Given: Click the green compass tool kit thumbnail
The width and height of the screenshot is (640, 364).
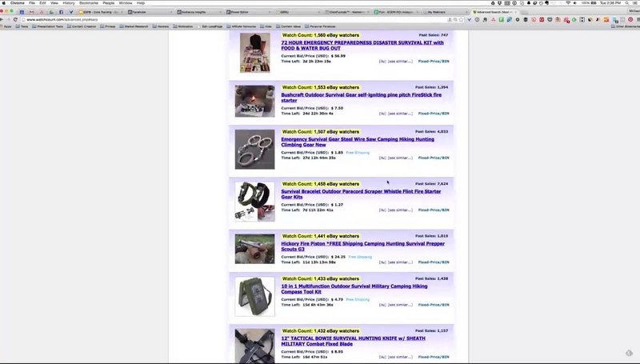Looking at the screenshot, I should point(254,297).
